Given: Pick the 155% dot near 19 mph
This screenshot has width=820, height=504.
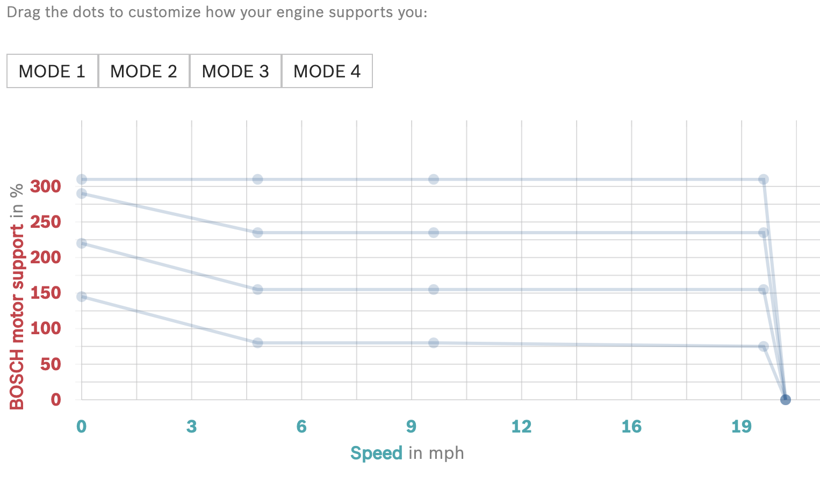Looking at the screenshot, I should [763, 290].
